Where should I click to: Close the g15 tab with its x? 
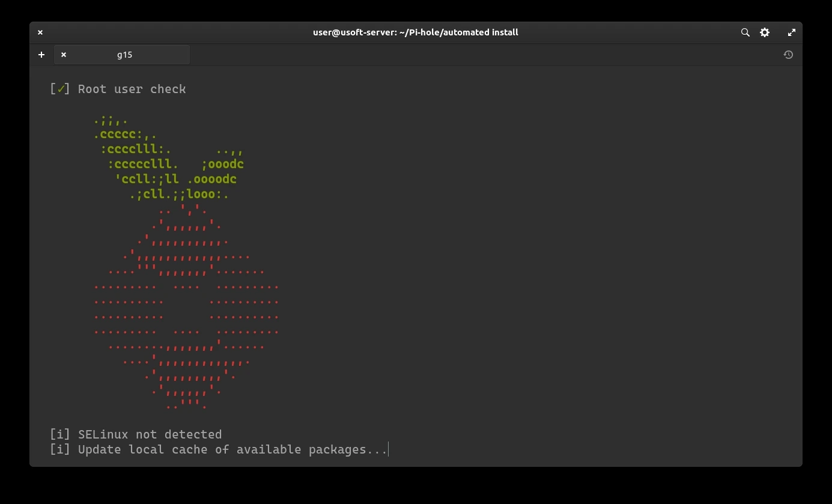tap(63, 55)
